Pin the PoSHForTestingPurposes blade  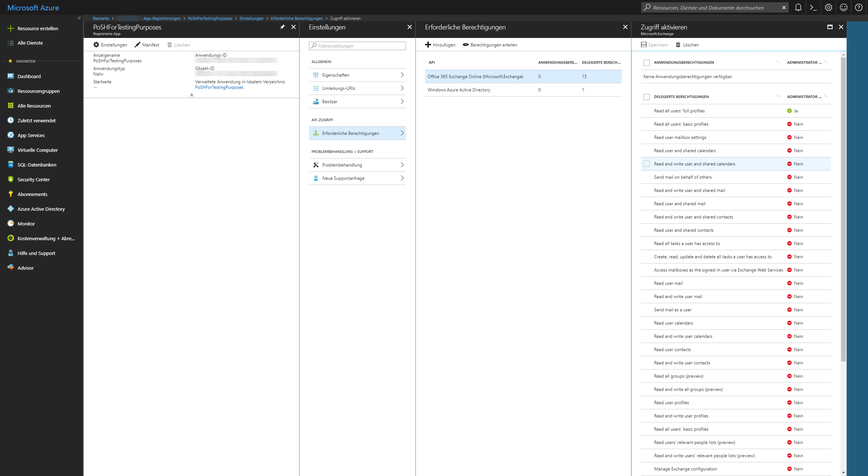click(x=282, y=27)
